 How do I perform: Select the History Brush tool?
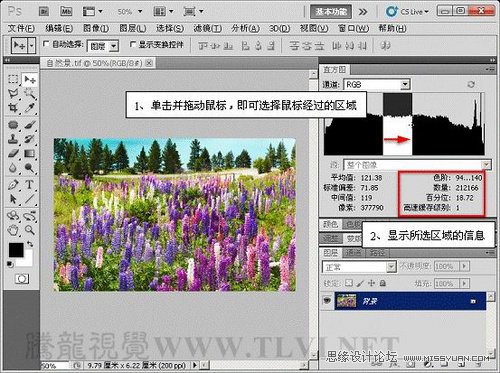coord(29,139)
